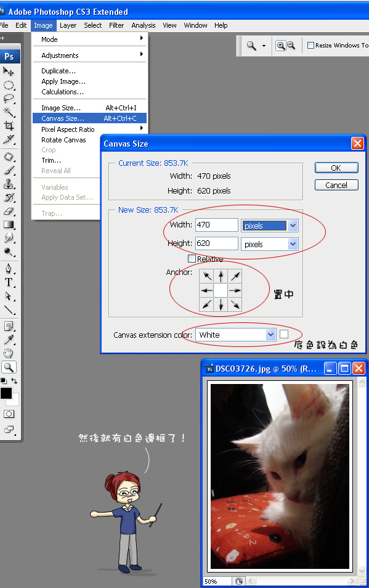369x588 pixels.
Task: Set anchor to top-center arrow
Action: 221,276
